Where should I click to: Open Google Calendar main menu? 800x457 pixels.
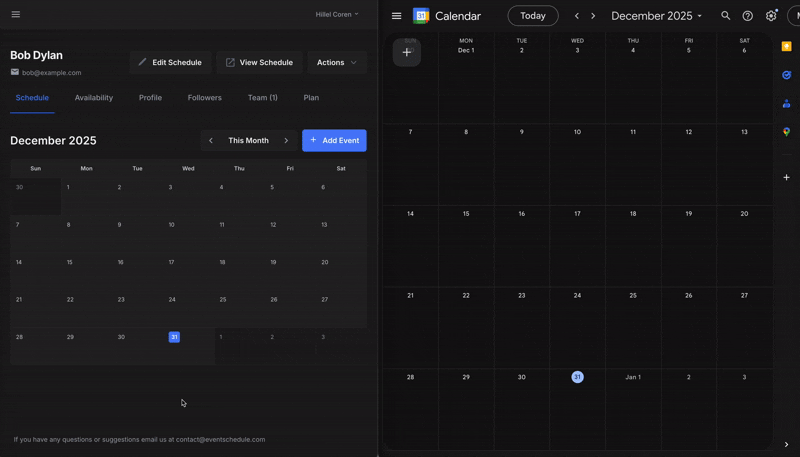(397, 16)
